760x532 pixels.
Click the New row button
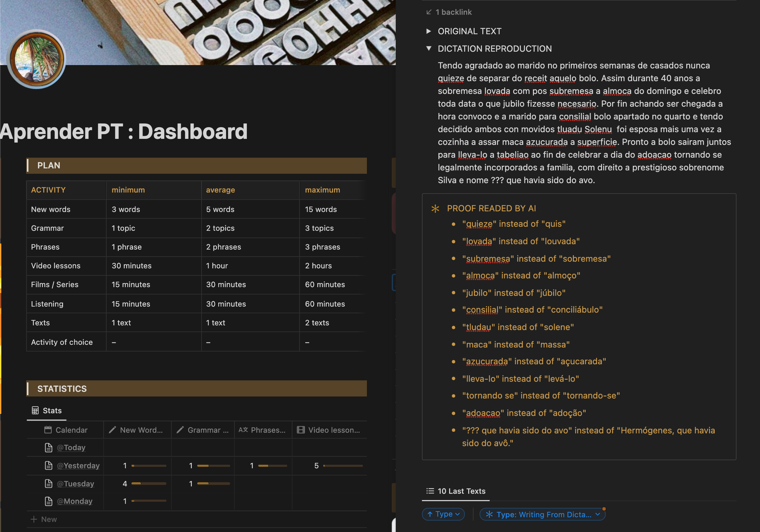point(44,519)
